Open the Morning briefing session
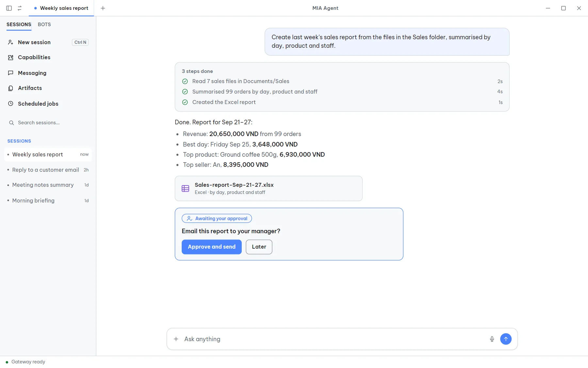The image size is (588, 368). (48, 201)
